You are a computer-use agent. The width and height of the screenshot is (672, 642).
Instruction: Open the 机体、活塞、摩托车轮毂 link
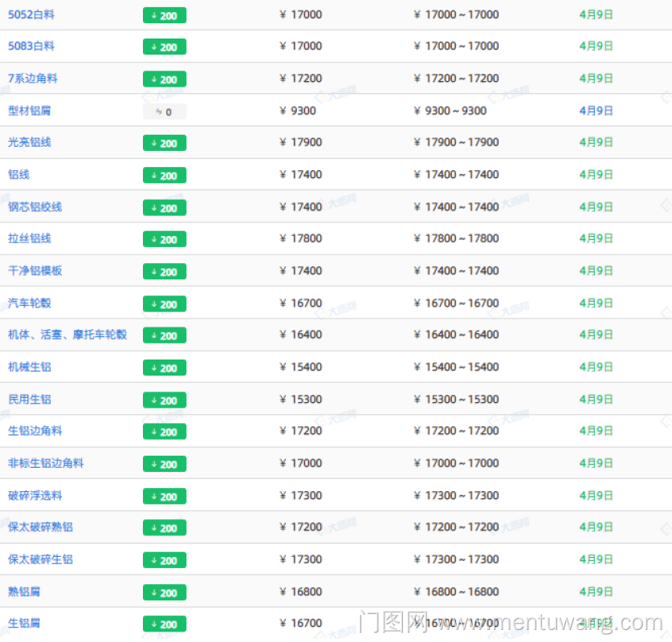[67, 335]
